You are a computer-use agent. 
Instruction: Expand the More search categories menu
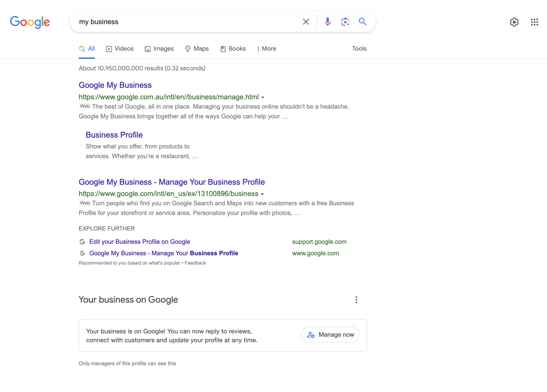click(x=266, y=49)
